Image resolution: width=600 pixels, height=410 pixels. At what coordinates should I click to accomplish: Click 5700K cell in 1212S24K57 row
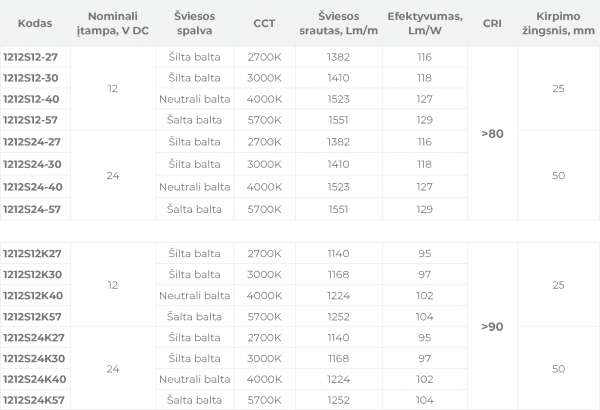[x=264, y=400]
